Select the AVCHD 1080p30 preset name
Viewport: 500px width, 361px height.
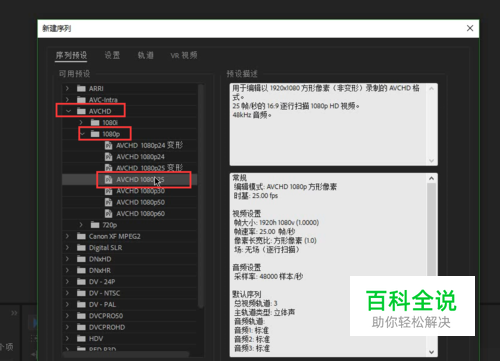140,191
